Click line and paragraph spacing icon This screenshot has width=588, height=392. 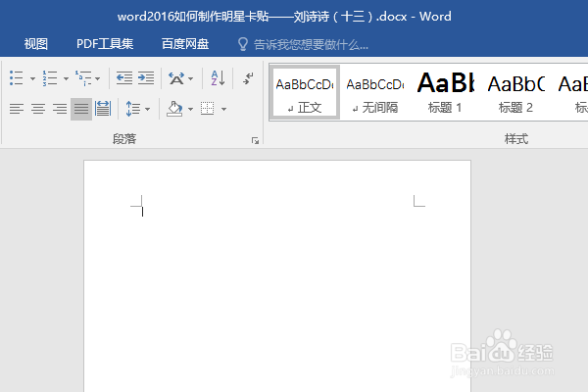coord(132,109)
